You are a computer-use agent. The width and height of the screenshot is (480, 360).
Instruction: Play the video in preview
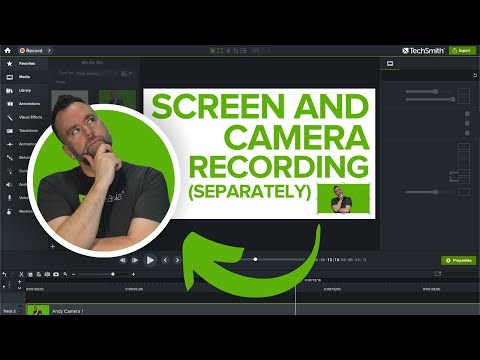[x=150, y=260]
